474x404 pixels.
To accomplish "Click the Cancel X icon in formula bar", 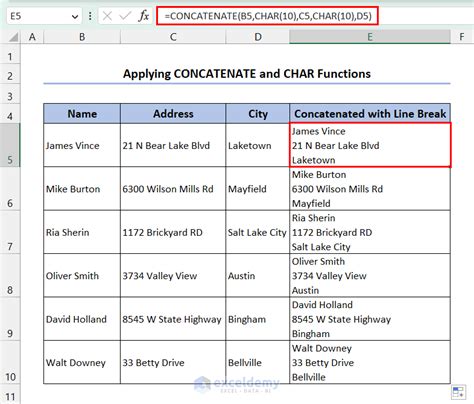I will (107, 16).
